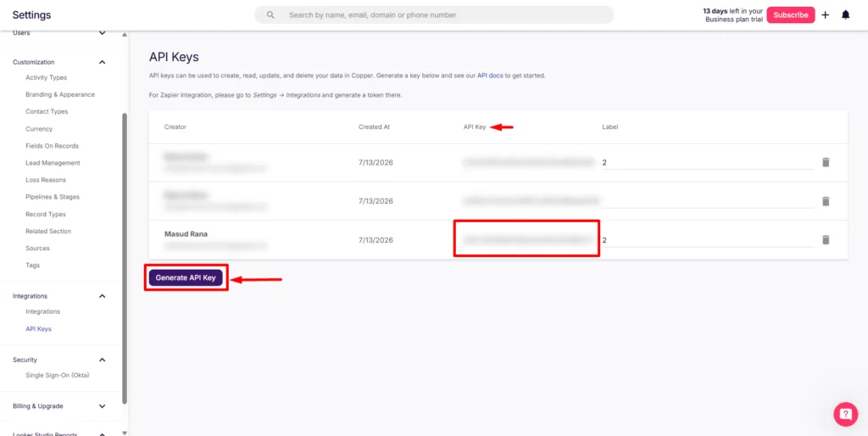Open Activity Types settings
868x436 pixels.
point(46,77)
